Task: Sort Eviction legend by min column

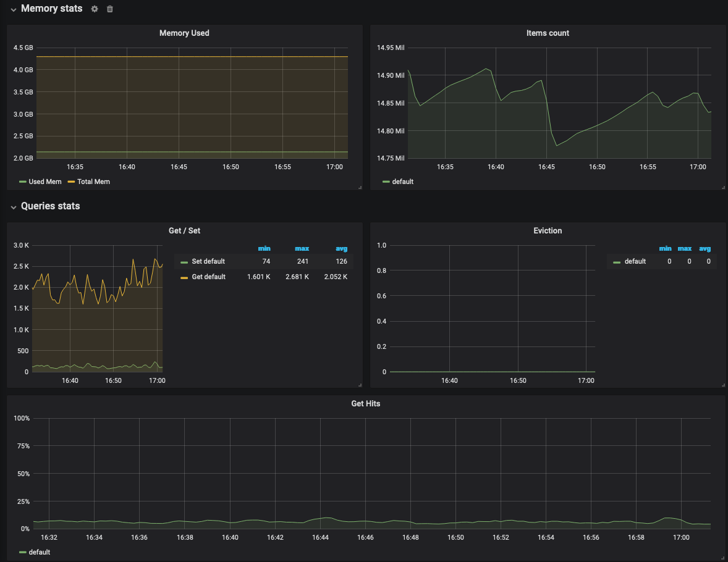Action: coord(666,249)
